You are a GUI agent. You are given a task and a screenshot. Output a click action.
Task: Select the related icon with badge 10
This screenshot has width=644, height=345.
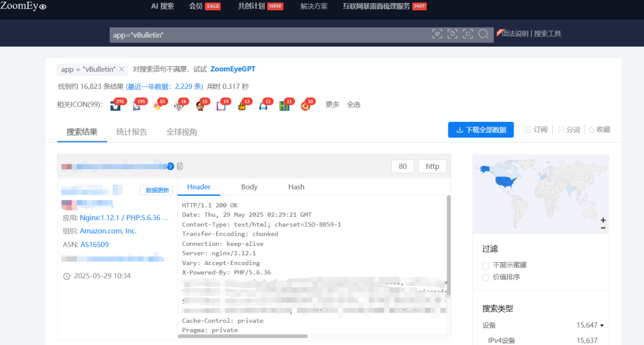click(306, 106)
